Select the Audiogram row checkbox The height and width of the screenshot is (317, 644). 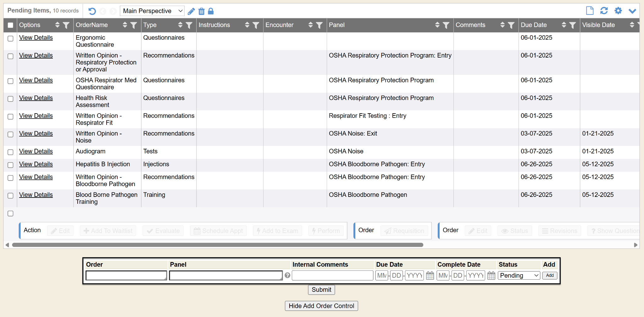pos(10,152)
